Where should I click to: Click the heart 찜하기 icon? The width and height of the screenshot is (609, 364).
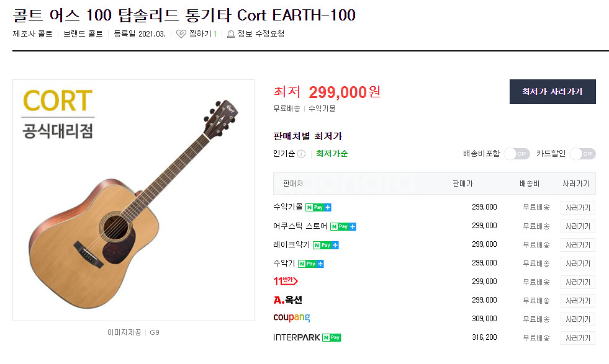coord(181,34)
